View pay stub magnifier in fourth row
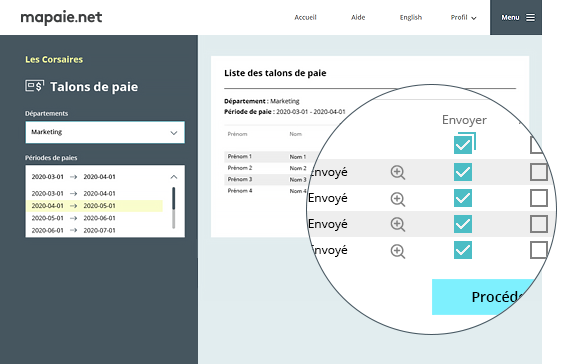 pyautogui.click(x=398, y=251)
